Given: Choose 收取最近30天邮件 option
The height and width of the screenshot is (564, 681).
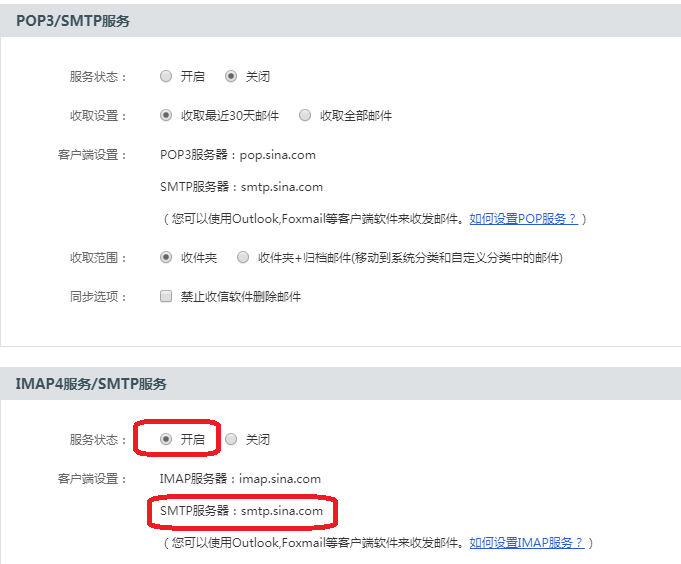Looking at the screenshot, I should click(x=165, y=115).
